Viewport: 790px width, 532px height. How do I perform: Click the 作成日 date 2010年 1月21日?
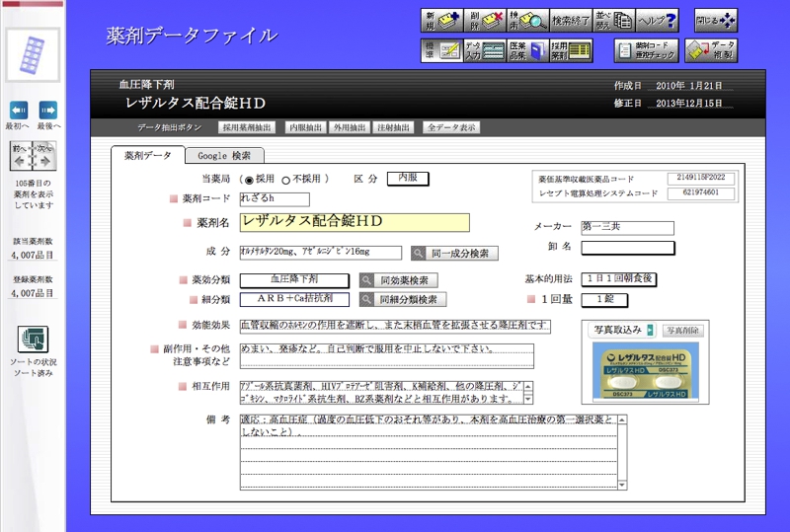tap(688, 86)
